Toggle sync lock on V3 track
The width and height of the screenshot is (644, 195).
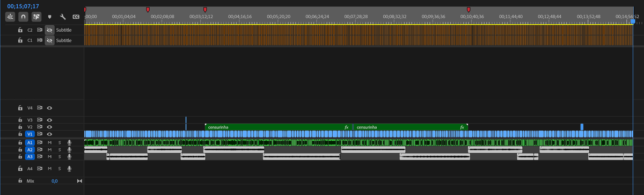point(39,120)
